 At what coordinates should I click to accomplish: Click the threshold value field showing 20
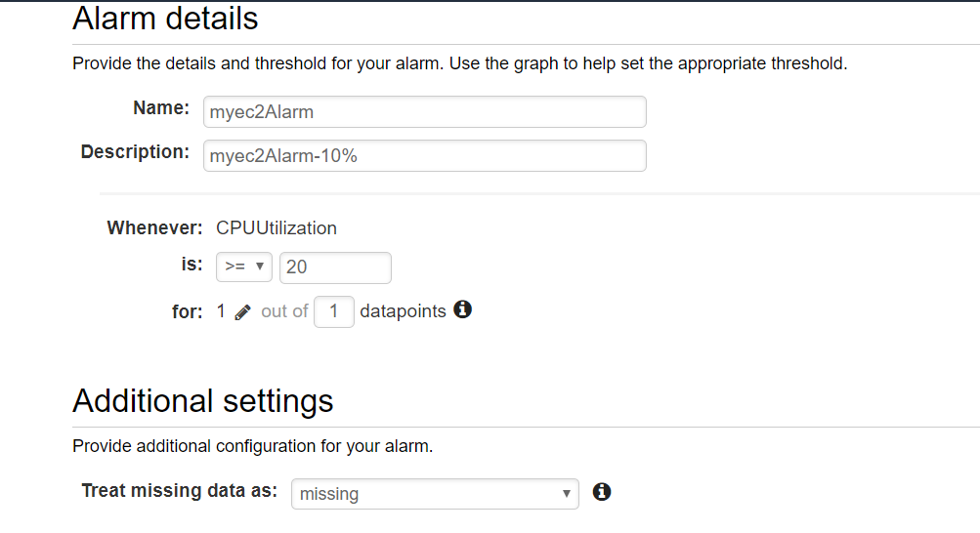click(x=335, y=267)
